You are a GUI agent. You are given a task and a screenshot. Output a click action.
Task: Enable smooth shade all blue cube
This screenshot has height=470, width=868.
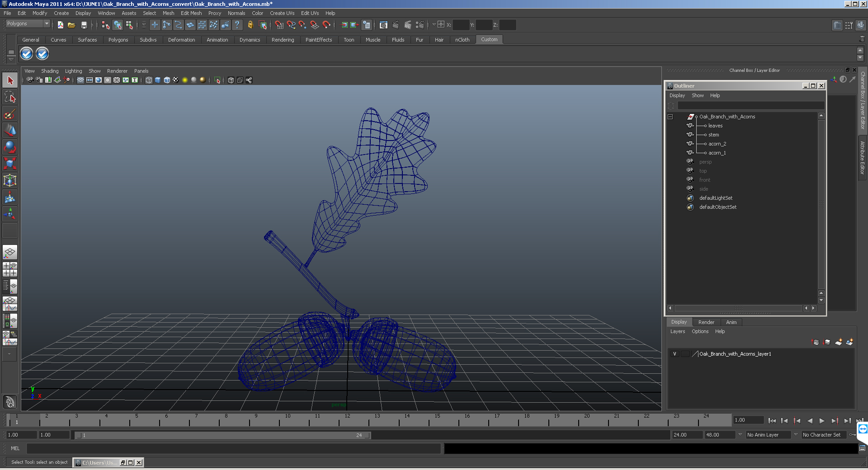click(158, 80)
